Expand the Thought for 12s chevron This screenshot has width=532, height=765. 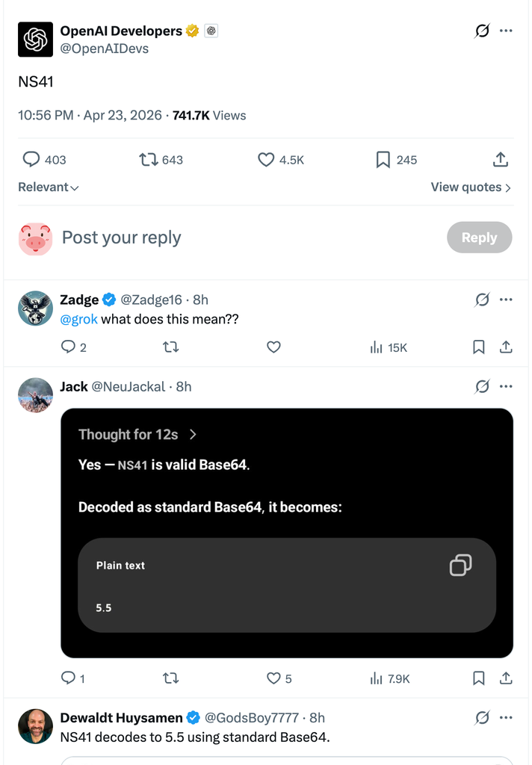pyautogui.click(x=194, y=434)
